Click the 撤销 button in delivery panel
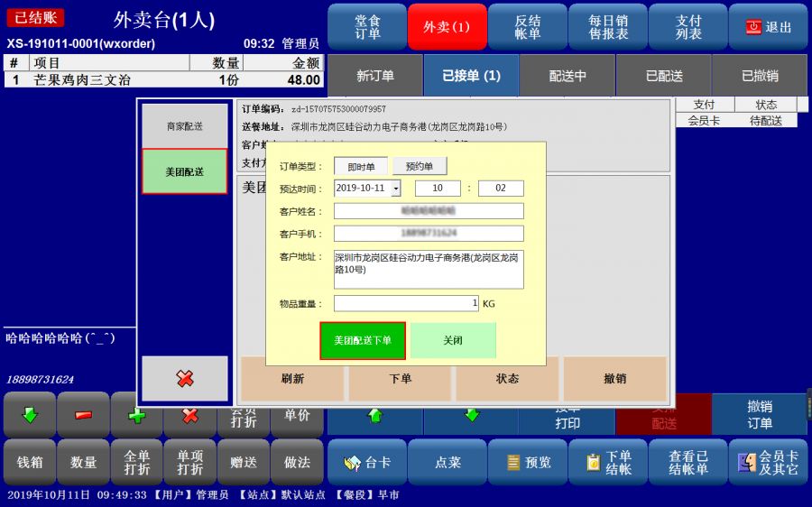Image resolution: width=812 pixels, height=507 pixels. (x=615, y=379)
